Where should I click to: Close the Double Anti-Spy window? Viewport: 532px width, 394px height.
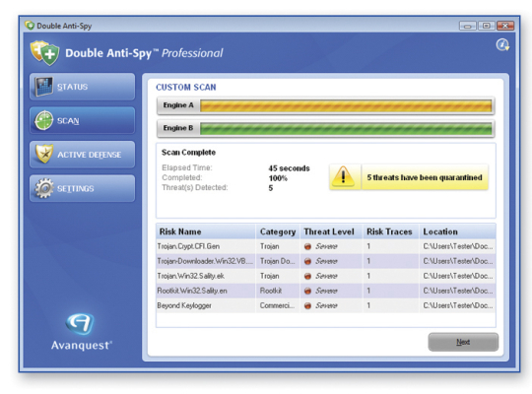click(505, 26)
